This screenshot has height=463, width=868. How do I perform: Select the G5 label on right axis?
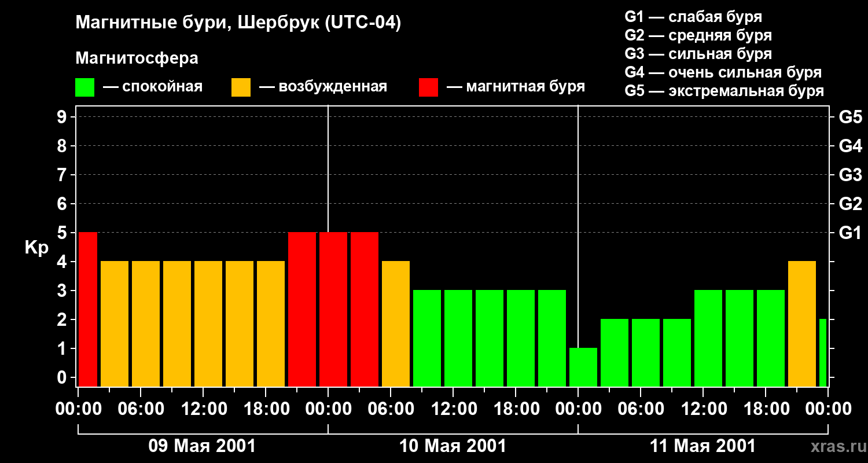coord(850,117)
